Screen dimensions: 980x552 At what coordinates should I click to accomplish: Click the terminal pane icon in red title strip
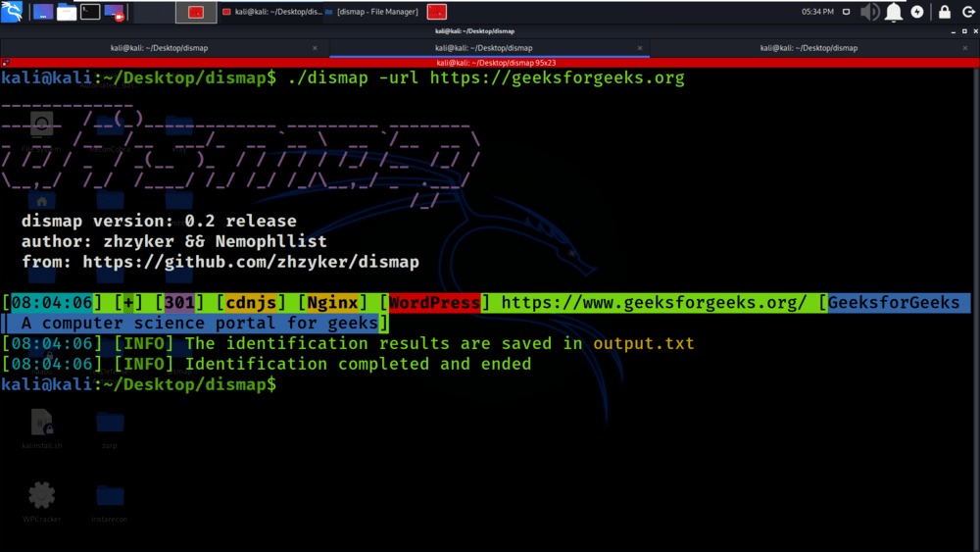6,63
